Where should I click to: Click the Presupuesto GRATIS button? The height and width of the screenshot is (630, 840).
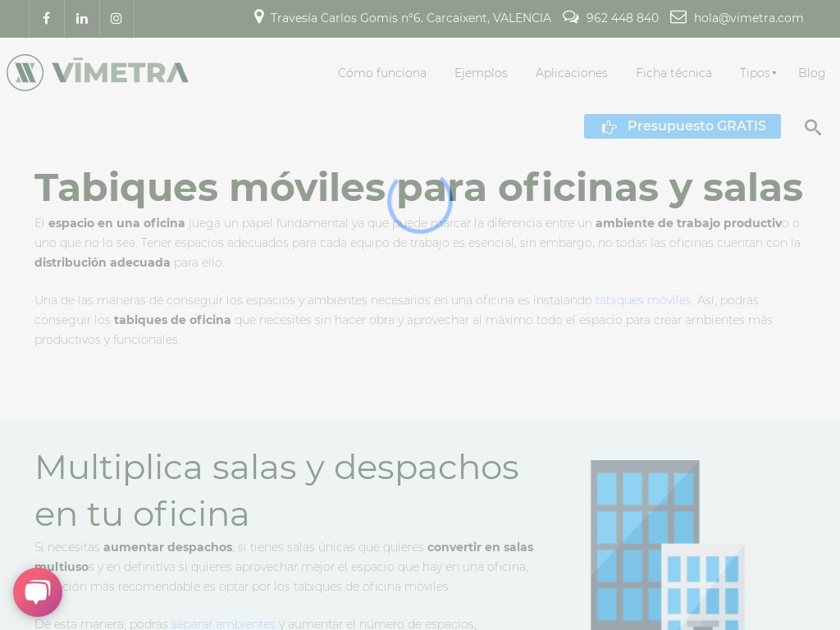(682, 126)
